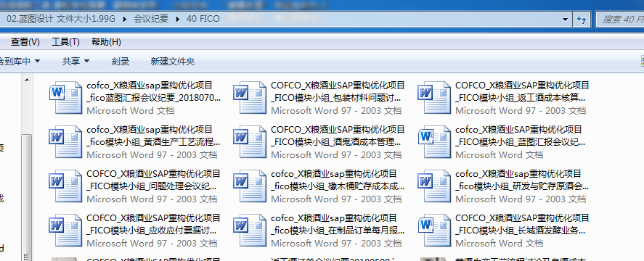Open Word icon of 问题处理会议纪 file
This screenshot has width=644, height=261.
[x=66, y=186]
